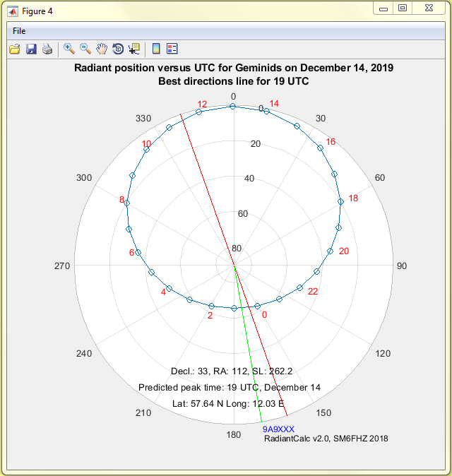Enable the Rotate 3D tool
452x476 pixels.
pos(118,49)
